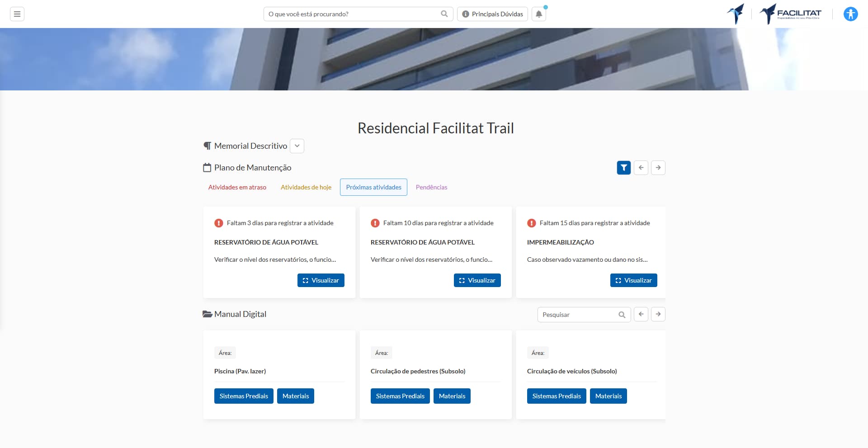This screenshot has height=448, width=868.
Task: Open the maintenance plan filter
Action: [x=624, y=168]
